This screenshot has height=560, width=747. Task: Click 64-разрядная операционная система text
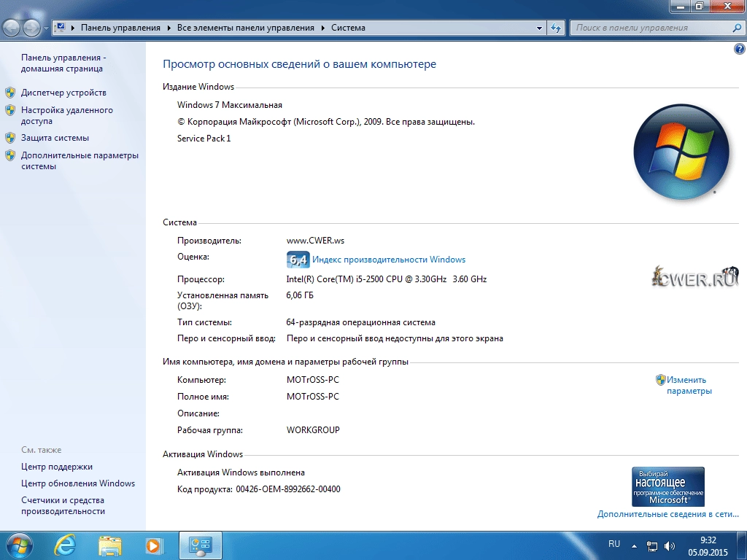pos(360,322)
